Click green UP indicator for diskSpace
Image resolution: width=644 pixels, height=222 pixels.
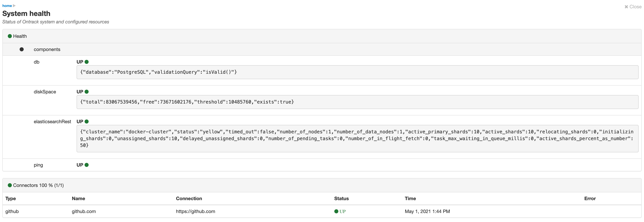click(x=86, y=92)
